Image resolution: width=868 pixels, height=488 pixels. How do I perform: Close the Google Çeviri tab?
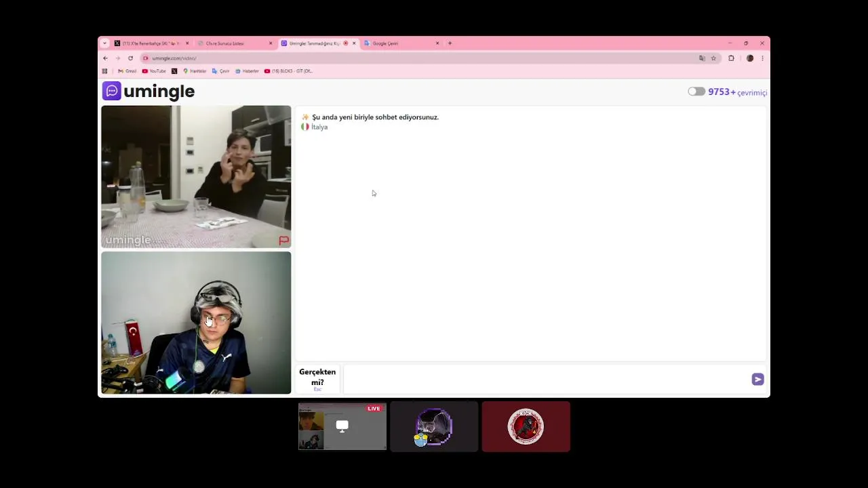437,43
